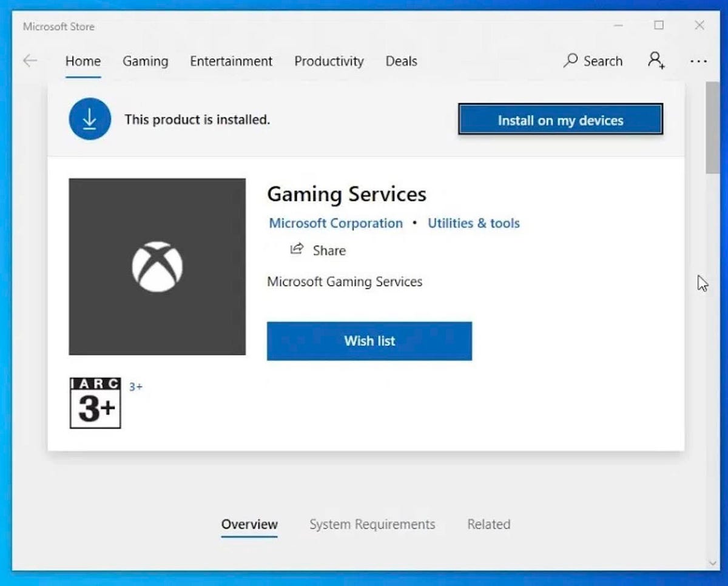Select the Deals tab
The width and height of the screenshot is (728, 586).
coord(401,61)
